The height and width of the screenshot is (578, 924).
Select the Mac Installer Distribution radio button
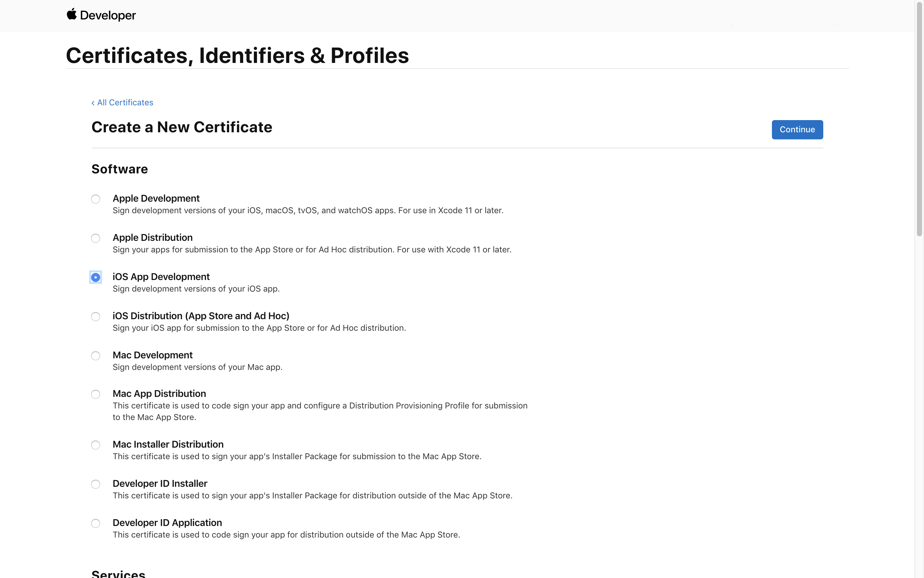(x=96, y=445)
